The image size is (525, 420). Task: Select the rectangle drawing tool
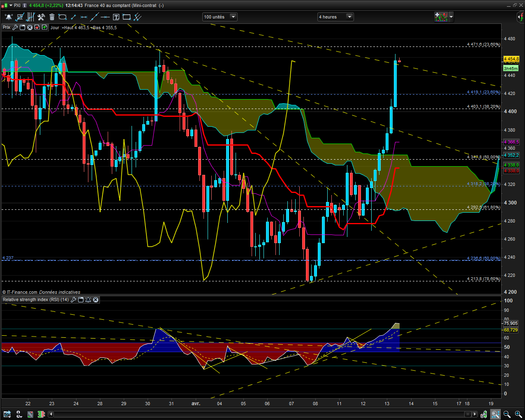[x=127, y=17]
